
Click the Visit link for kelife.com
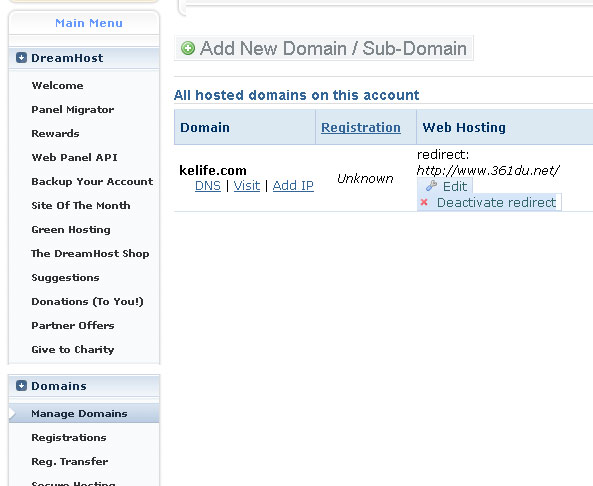[x=247, y=186]
